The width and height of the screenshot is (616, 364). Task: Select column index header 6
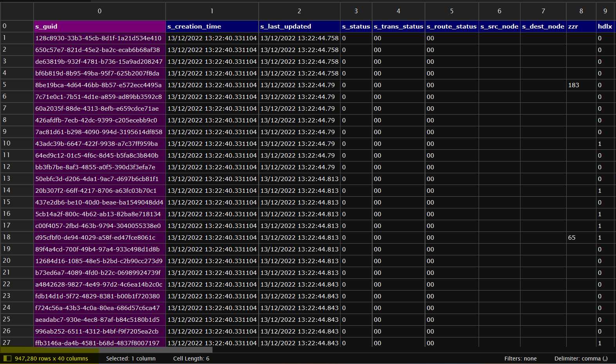(x=499, y=11)
